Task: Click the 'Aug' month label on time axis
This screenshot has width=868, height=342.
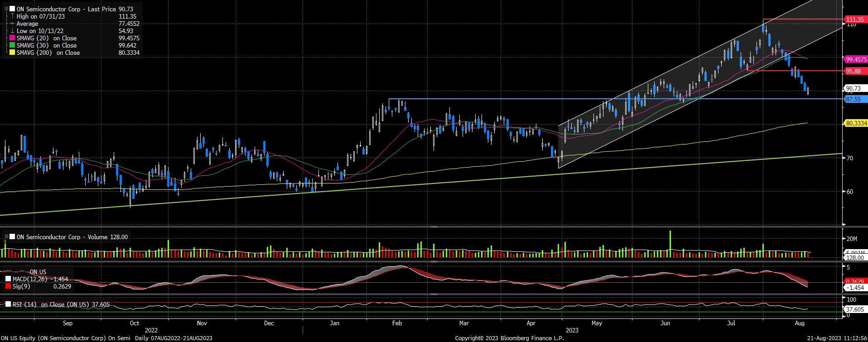Action: 800,323
